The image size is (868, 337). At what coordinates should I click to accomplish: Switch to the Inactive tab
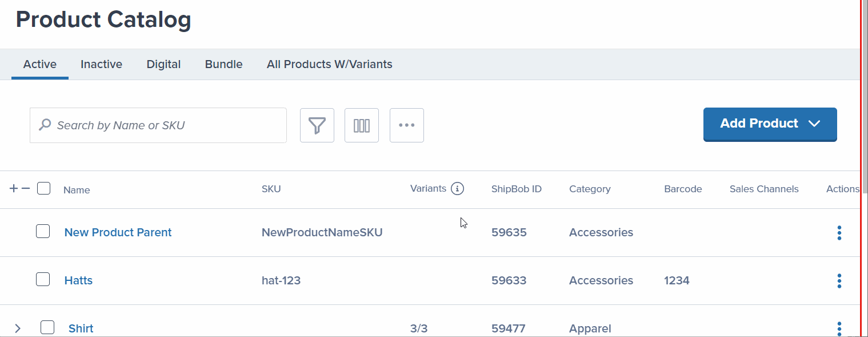[101, 64]
